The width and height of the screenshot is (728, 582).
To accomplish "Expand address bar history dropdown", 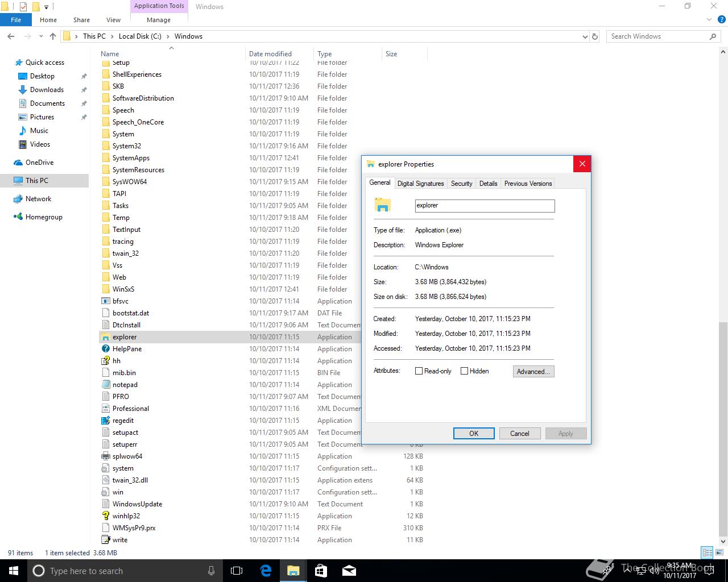I will click(x=585, y=36).
